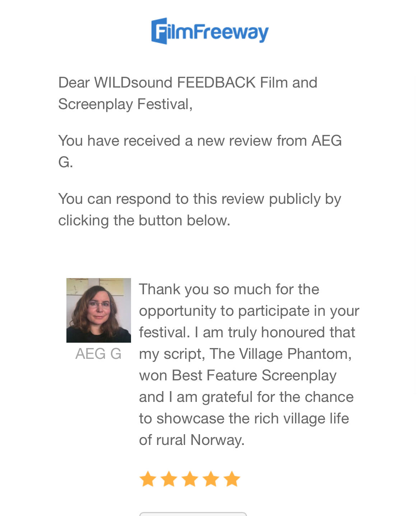This screenshot has height=516, width=420.
Task: Click the 'clicking the button below.' text
Action: click(x=144, y=220)
